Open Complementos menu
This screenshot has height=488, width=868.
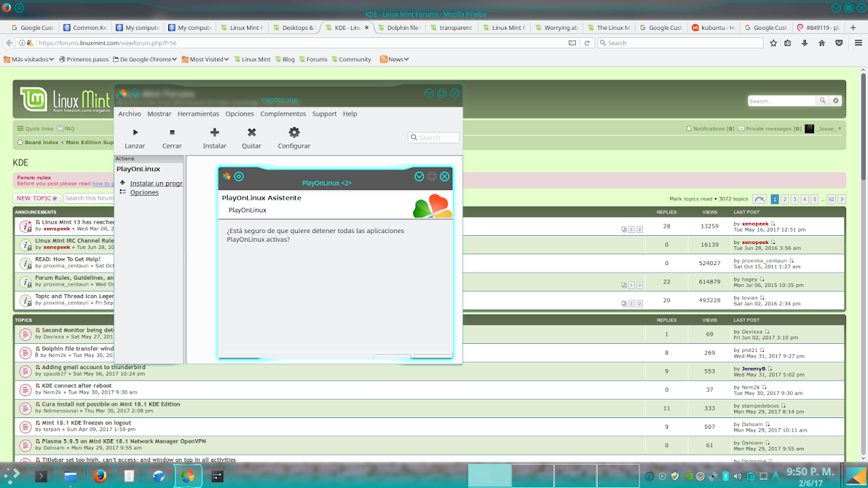click(x=283, y=114)
